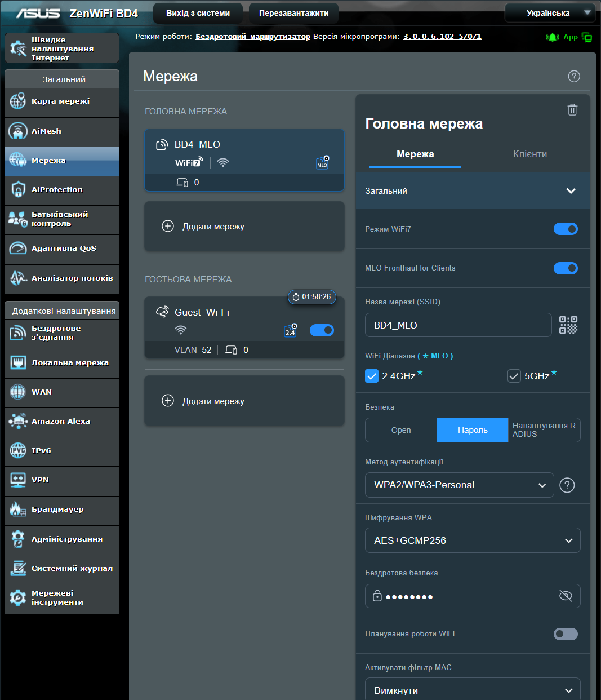Open WPA2/WPA3-Personal authentication dropdown

pos(460,485)
